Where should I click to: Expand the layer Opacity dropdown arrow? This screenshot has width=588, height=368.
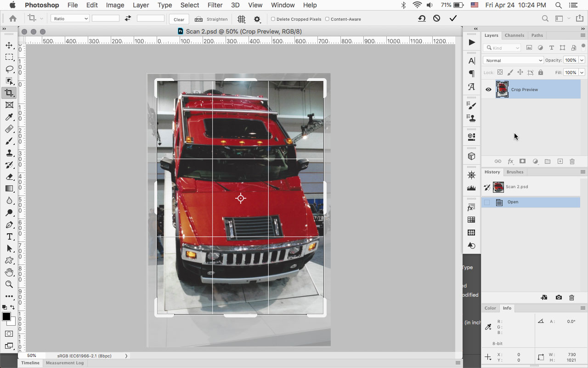tap(582, 60)
